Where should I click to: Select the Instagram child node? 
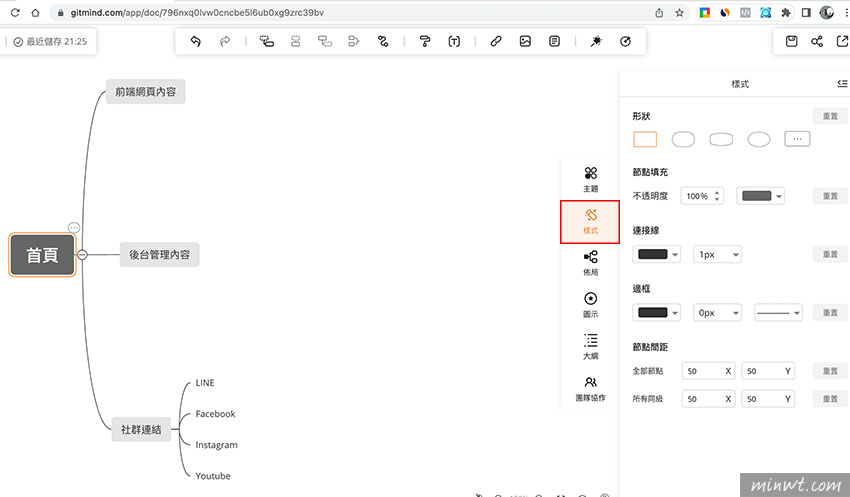click(216, 445)
